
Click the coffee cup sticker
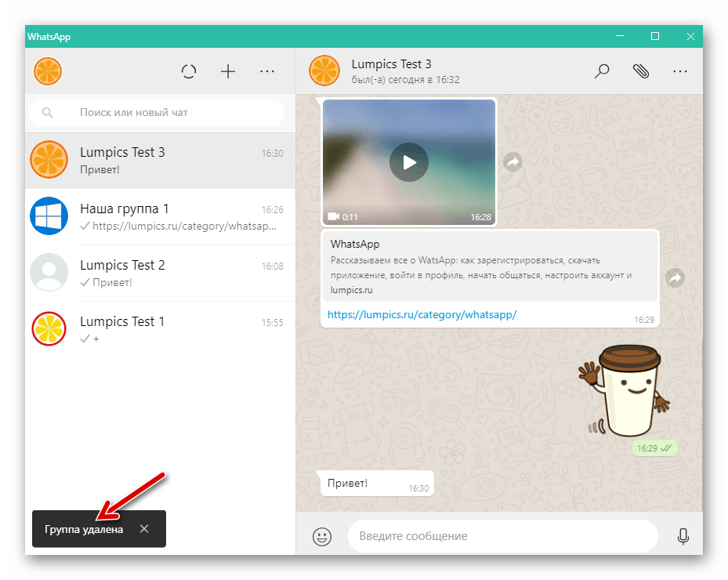coord(625,390)
